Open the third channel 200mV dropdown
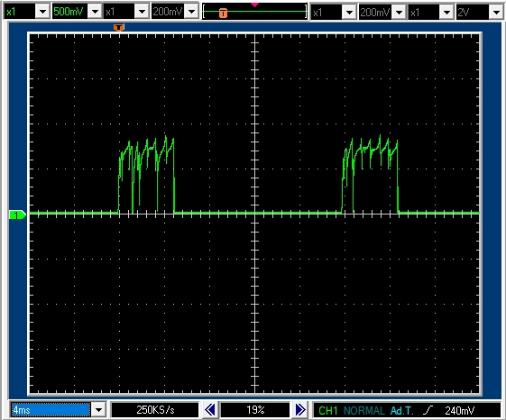 pyautogui.click(x=400, y=13)
